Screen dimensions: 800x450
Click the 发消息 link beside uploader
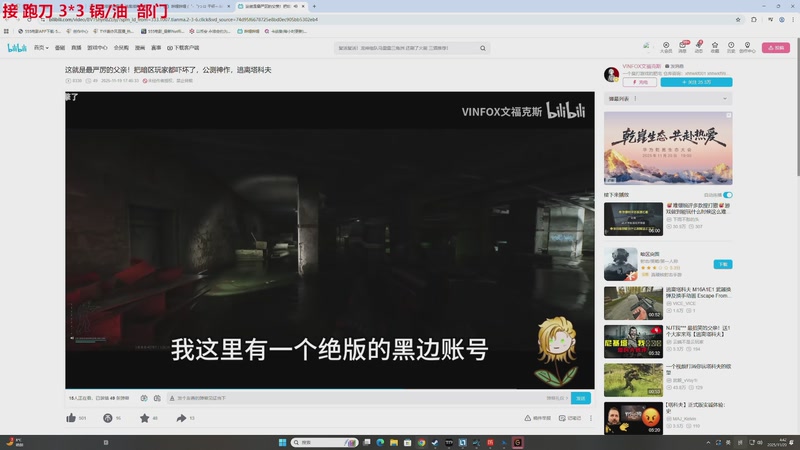coord(674,66)
